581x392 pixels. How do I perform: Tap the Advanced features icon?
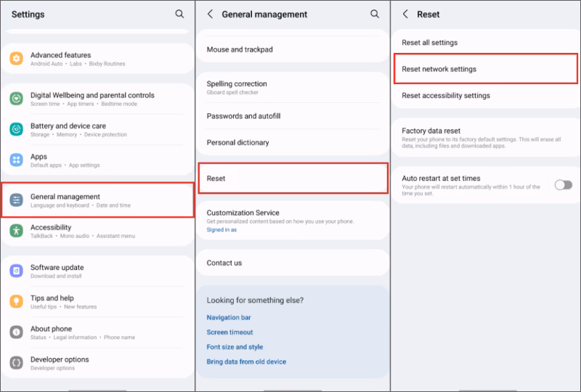pyautogui.click(x=17, y=59)
